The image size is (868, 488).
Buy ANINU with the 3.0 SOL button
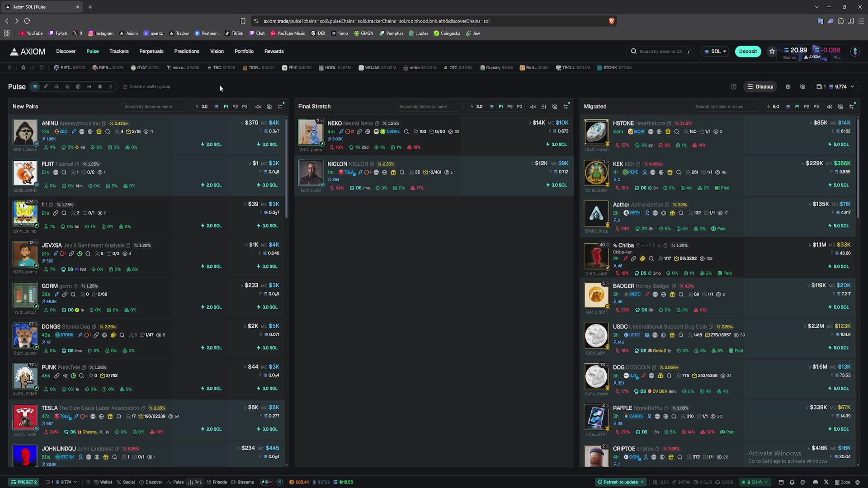point(267,145)
